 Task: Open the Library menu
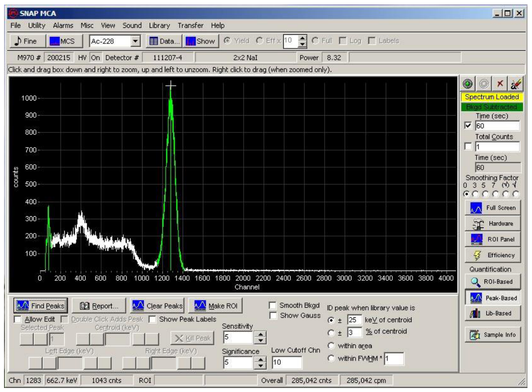click(159, 25)
